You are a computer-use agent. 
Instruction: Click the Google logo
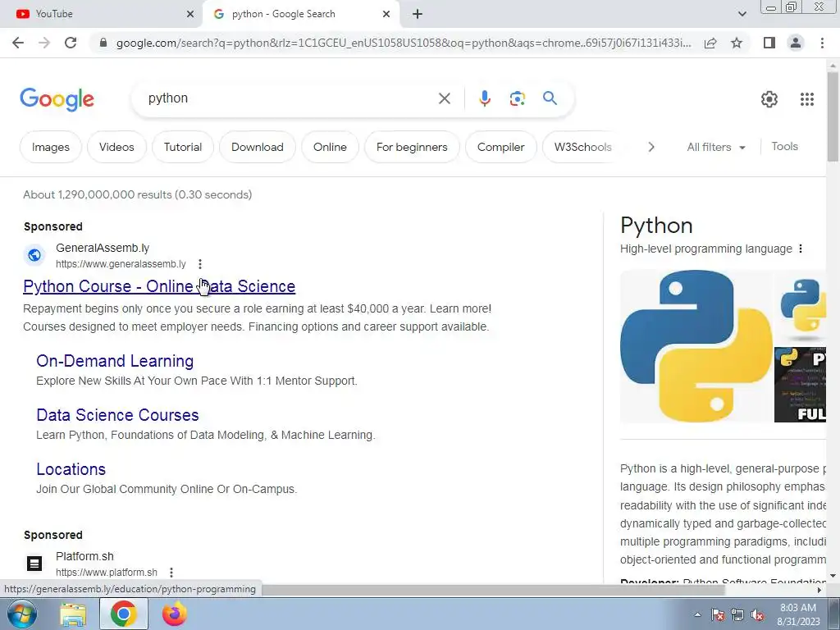pos(57,99)
